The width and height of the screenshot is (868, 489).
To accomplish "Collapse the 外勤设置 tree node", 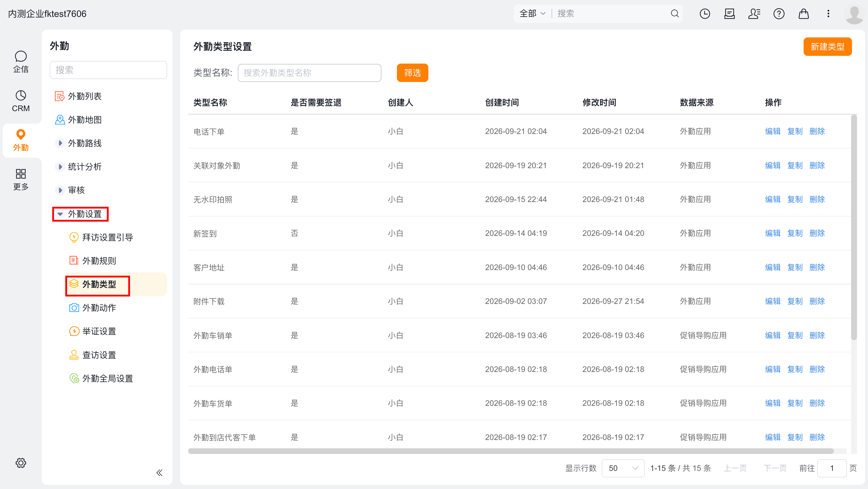I will coord(60,214).
